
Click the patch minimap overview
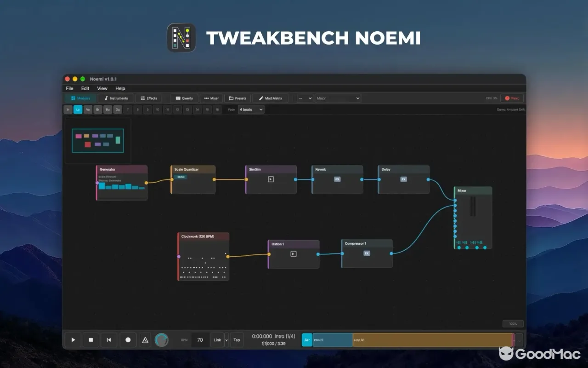coord(98,141)
